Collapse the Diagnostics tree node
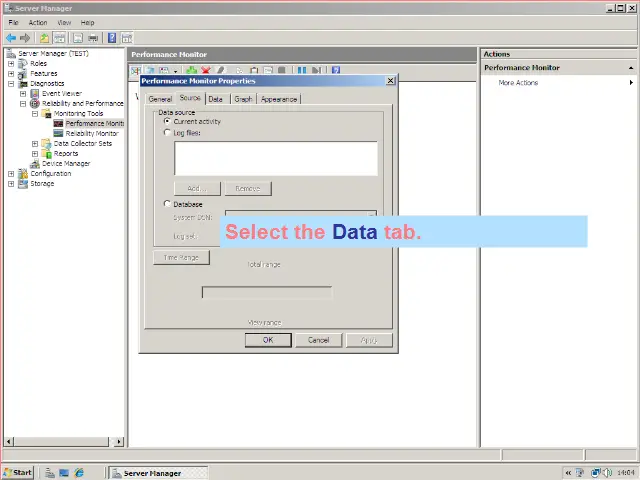640x480 pixels. 11,83
